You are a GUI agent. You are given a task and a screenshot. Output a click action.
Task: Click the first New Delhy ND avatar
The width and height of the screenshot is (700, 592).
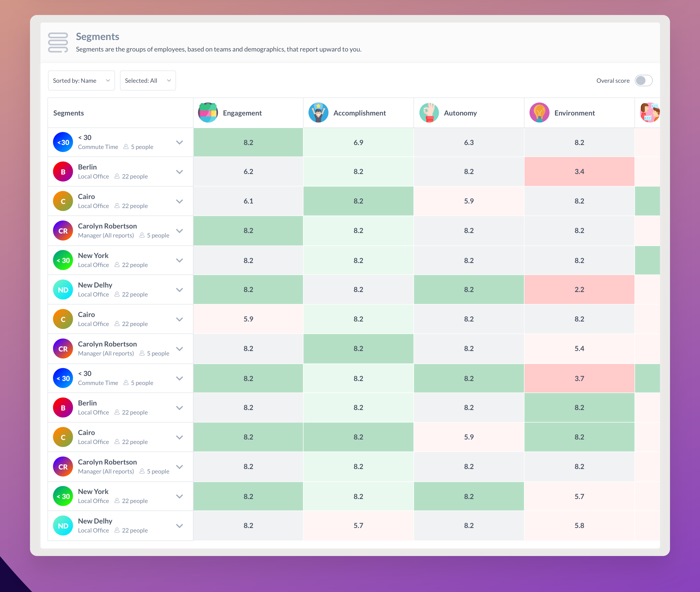63,289
